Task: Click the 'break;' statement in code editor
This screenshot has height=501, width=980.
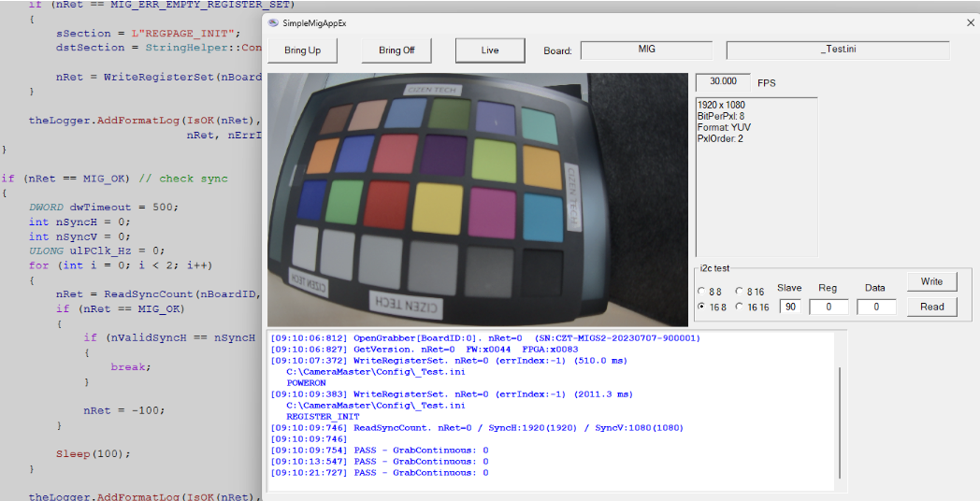Action: [131, 367]
